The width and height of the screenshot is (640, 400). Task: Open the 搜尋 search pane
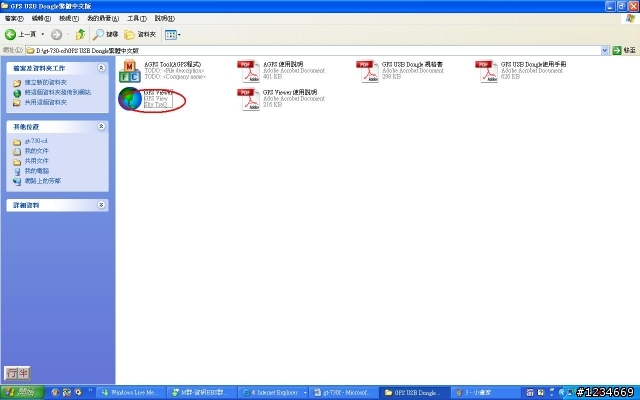point(105,35)
